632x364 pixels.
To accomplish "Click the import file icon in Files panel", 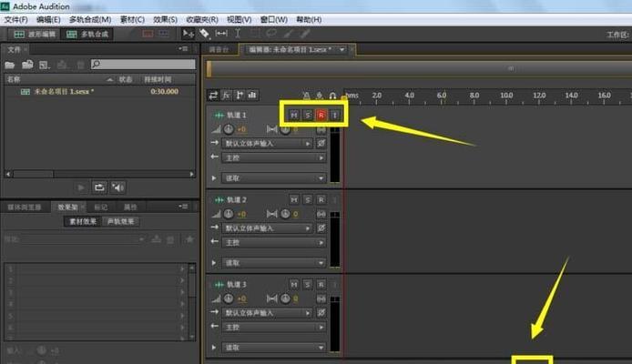I will coord(27,65).
